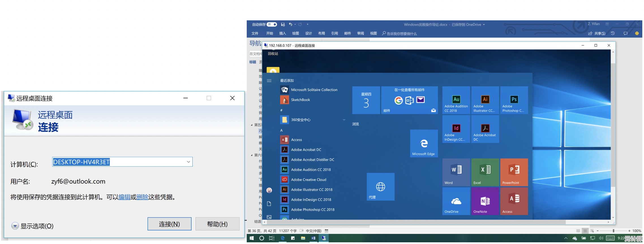Switch to the References (引用) ribbon tab
This screenshot has width=644, height=244.
[x=334, y=33]
